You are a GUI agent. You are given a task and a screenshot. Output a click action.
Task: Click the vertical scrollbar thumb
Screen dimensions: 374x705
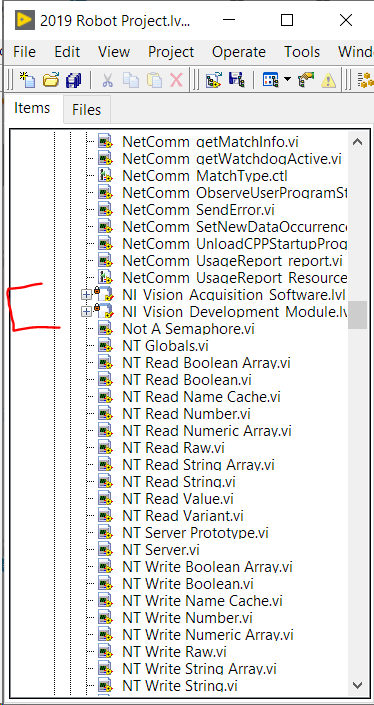pos(357,315)
